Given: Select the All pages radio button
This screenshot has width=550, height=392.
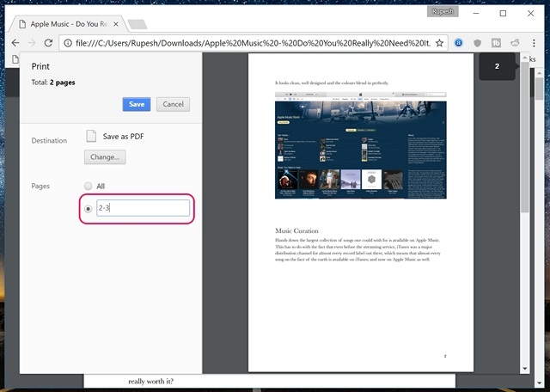Looking at the screenshot, I should coord(88,186).
